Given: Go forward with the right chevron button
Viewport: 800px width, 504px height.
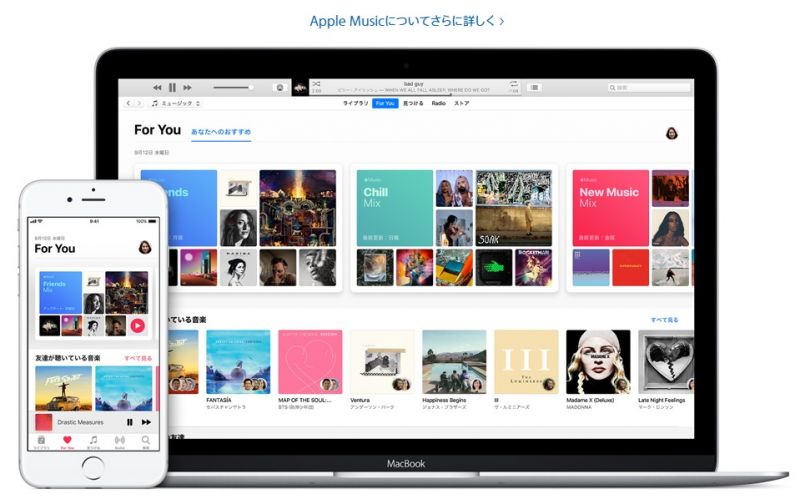Looking at the screenshot, I should pos(139,103).
